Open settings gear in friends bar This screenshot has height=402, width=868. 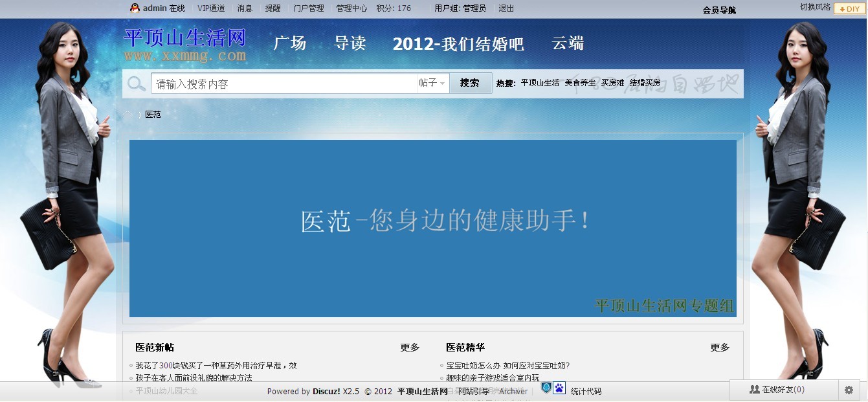pyautogui.click(x=849, y=390)
